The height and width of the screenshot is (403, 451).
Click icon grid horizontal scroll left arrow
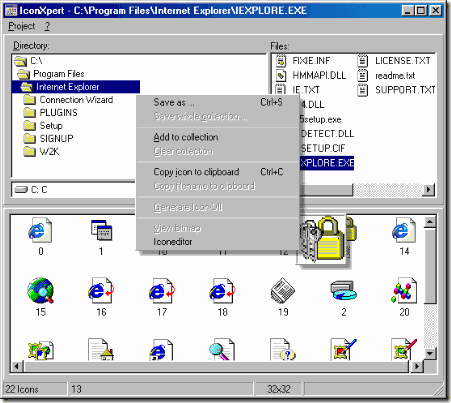click(x=17, y=366)
